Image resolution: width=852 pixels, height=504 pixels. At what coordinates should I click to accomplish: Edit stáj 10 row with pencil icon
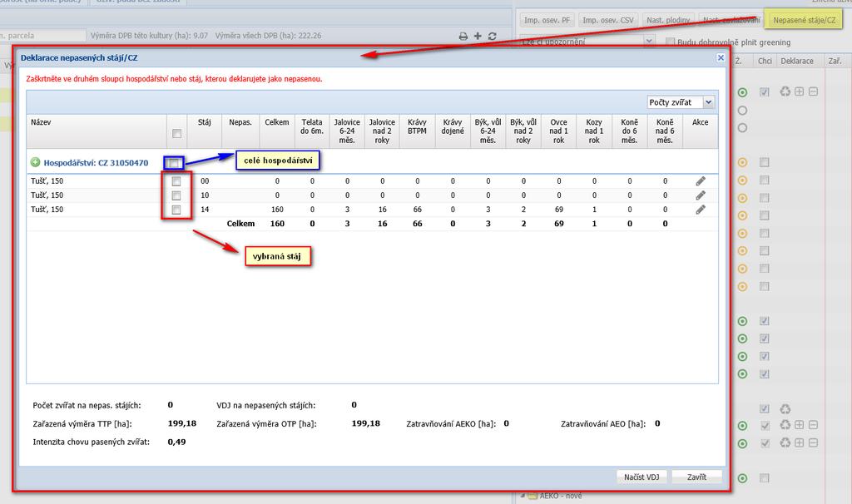coord(701,195)
